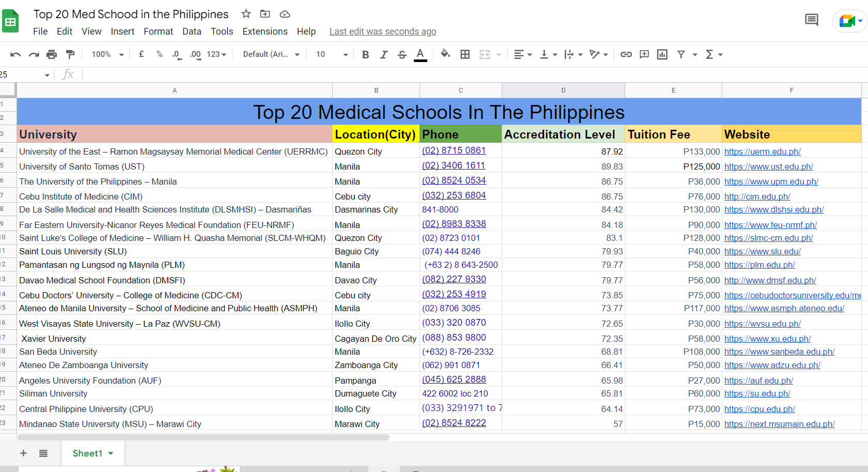Screen dimensions: 868x472
Task: Click the Move to folder icon
Action: [265, 14]
